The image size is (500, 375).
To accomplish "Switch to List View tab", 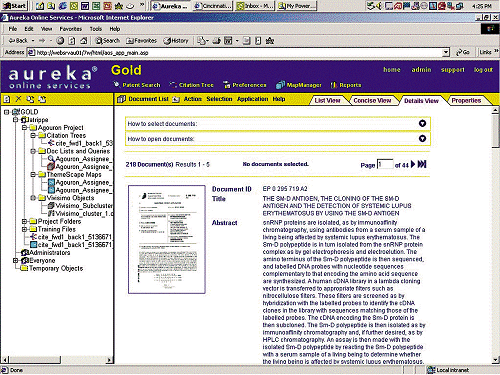I will (x=327, y=100).
